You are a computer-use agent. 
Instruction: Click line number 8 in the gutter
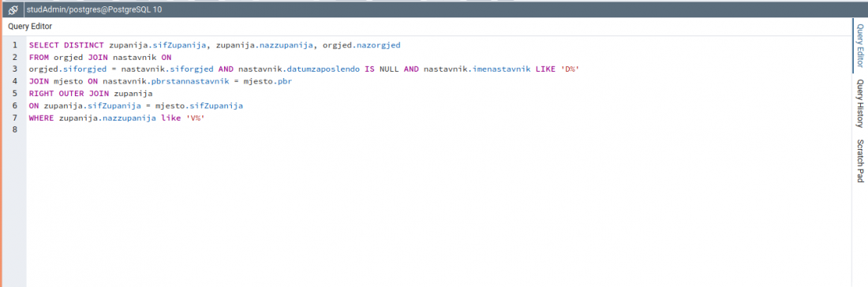click(15, 130)
